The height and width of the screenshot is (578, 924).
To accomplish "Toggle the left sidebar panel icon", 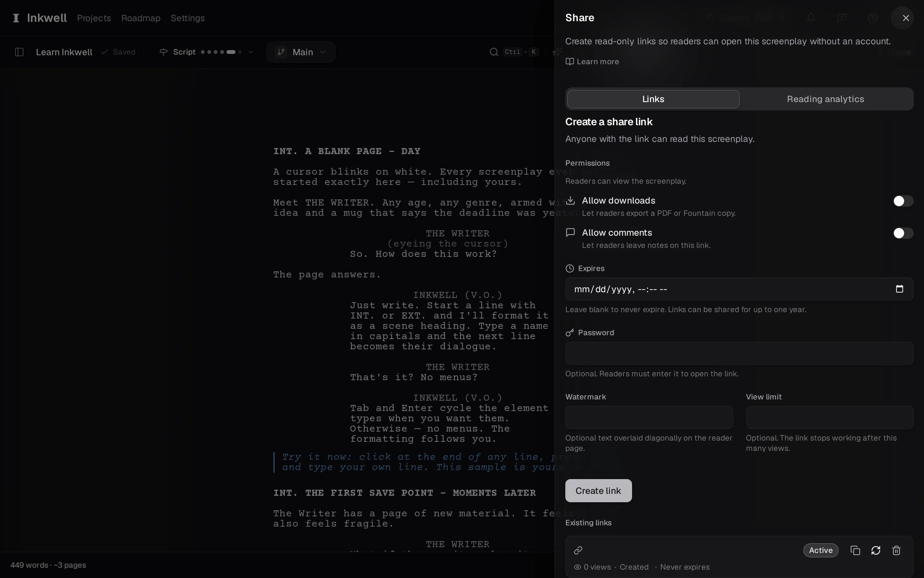I will [x=19, y=52].
